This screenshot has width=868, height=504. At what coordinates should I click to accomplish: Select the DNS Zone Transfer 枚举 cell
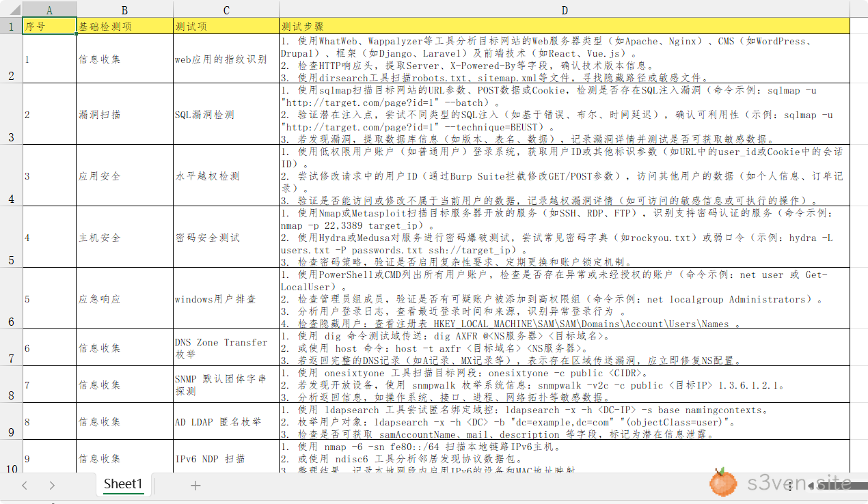226,348
